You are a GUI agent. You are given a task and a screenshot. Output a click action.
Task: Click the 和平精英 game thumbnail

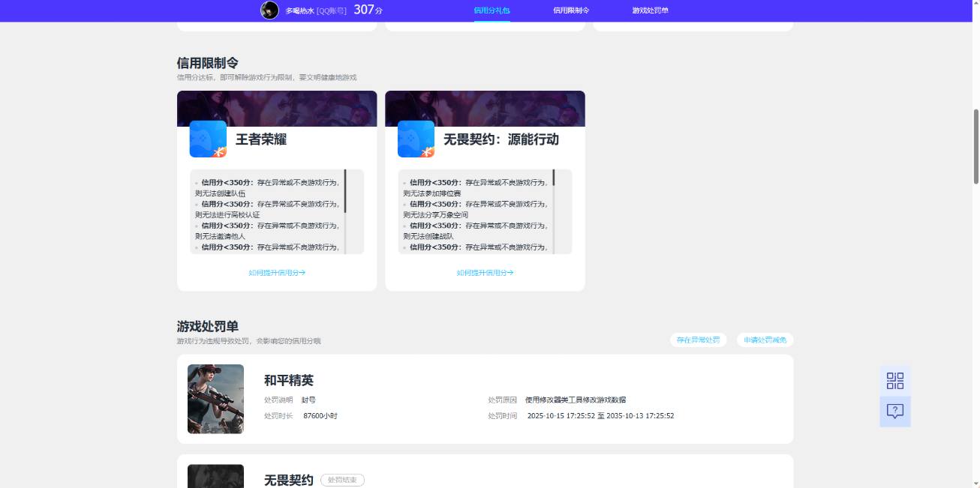pos(215,399)
